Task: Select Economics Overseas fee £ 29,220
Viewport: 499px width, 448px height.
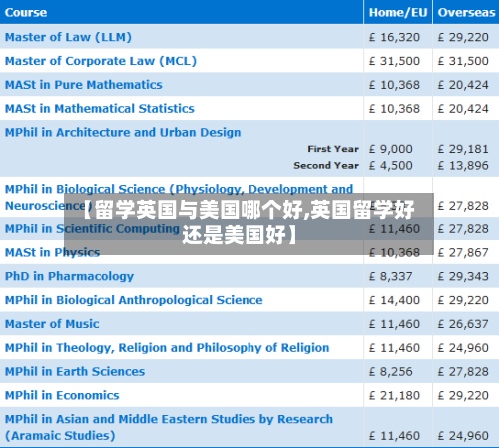Action: (463, 396)
